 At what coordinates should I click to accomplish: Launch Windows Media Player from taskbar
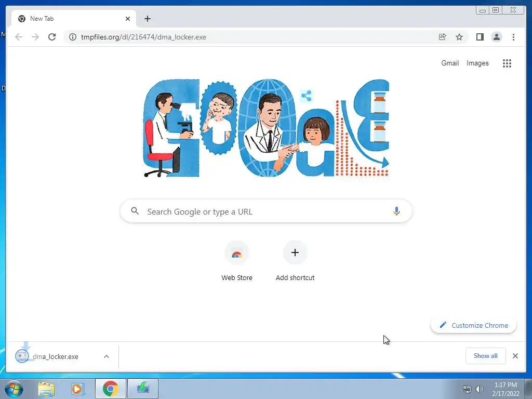(78, 389)
